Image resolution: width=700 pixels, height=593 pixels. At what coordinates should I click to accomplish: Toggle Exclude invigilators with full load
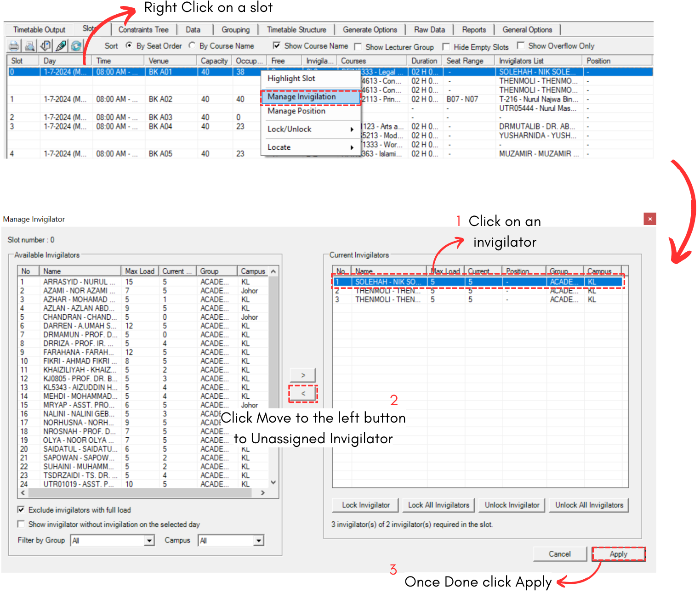click(x=21, y=510)
